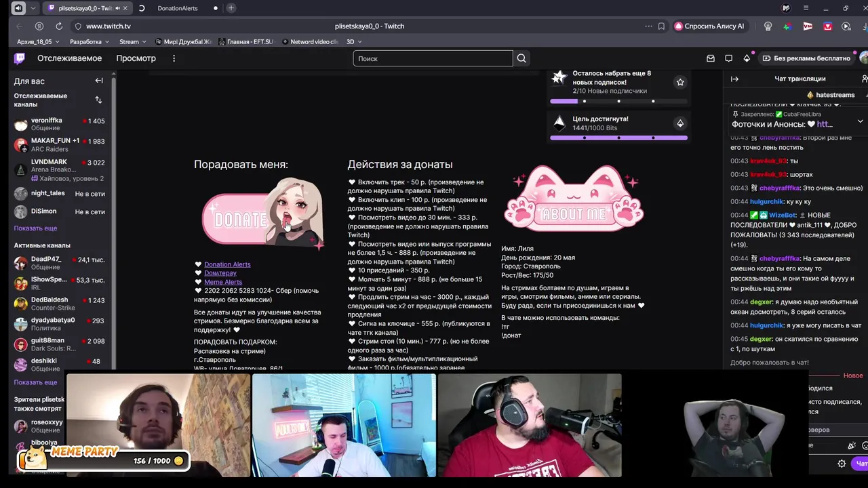The image size is (868, 488).
Task: Click bits icon on reached Bits goal
Action: coord(680,123)
